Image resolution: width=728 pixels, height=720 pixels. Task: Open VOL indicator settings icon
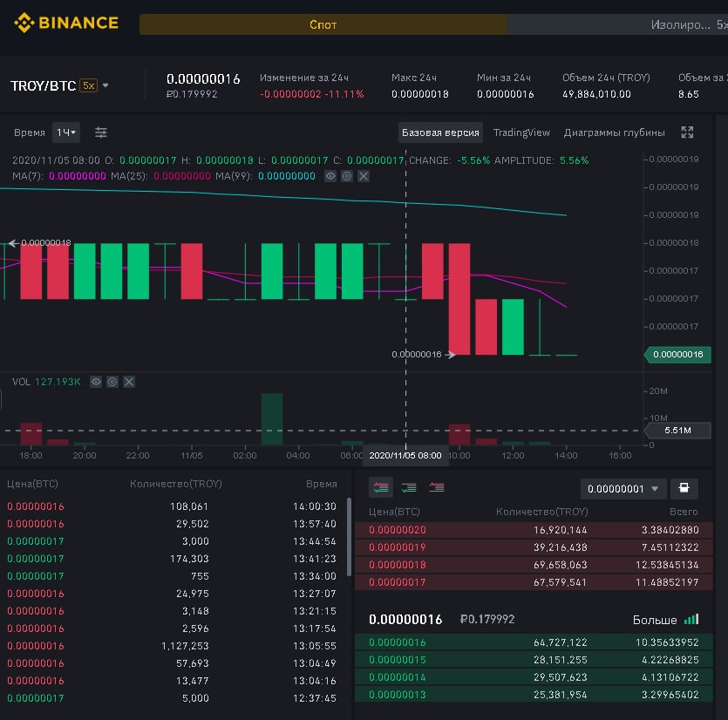click(112, 382)
